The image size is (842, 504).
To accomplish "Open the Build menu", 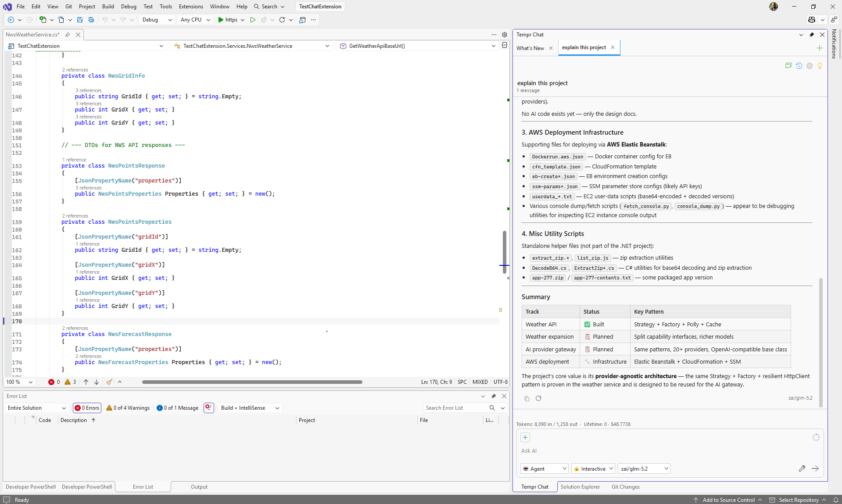I will [108, 7].
